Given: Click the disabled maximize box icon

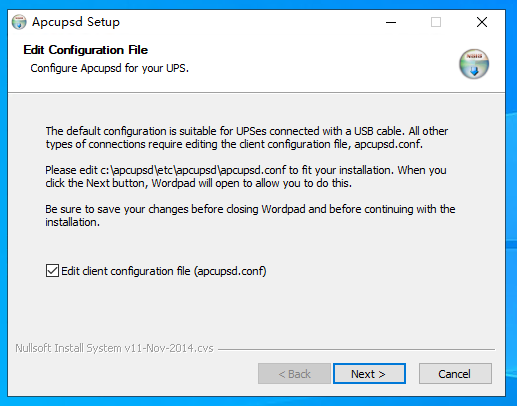Looking at the screenshot, I should (436, 22).
